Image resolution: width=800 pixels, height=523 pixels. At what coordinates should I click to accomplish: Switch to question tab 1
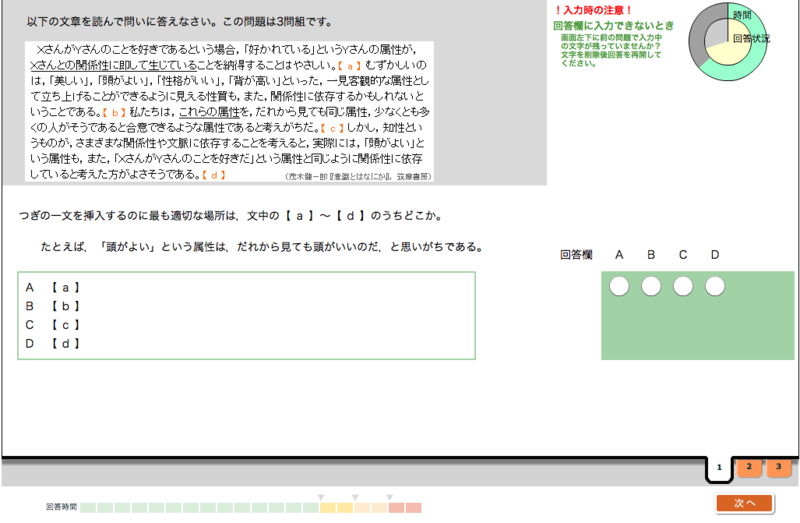tap(718, 467)
